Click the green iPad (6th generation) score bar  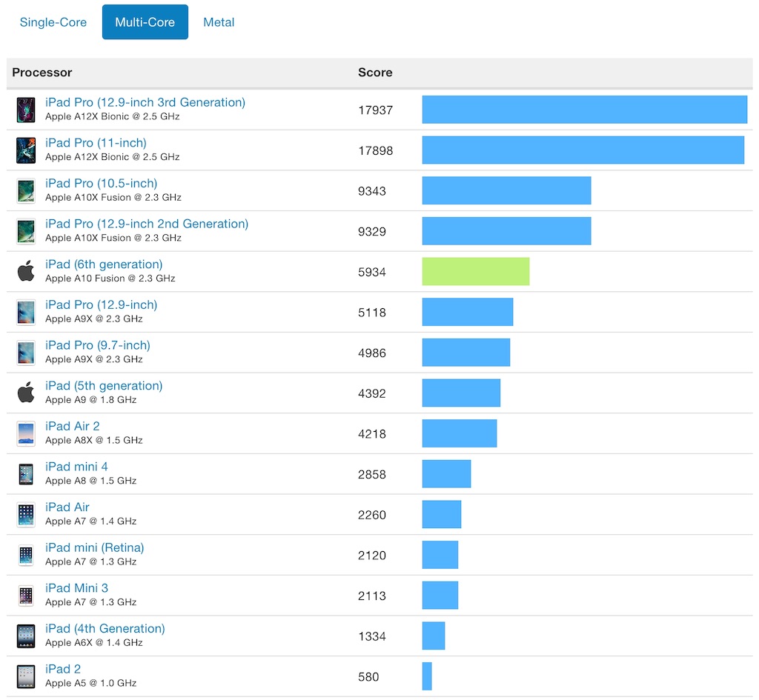(x=476, y=271)
